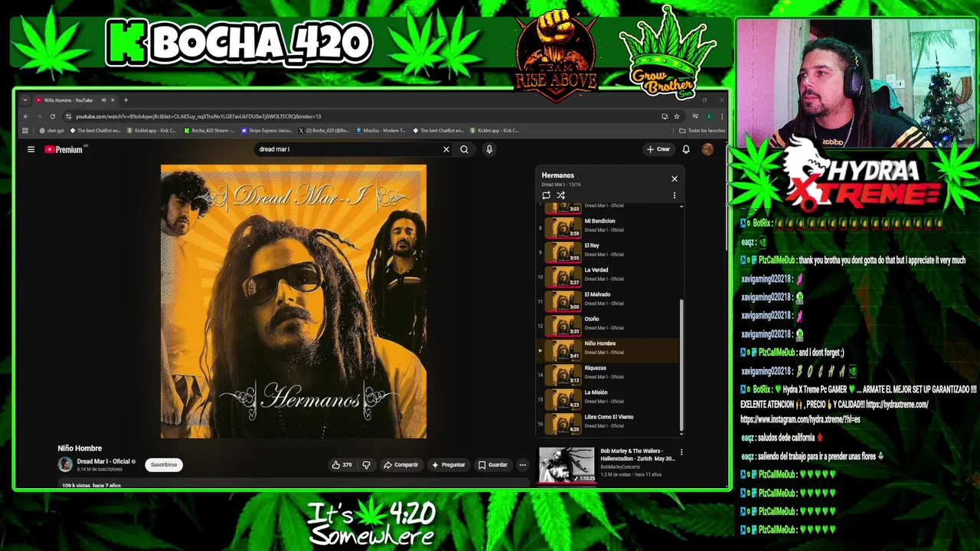Open the chat gpt bookmark
This screenshot has width=980, height=551.
pos(52,130)
